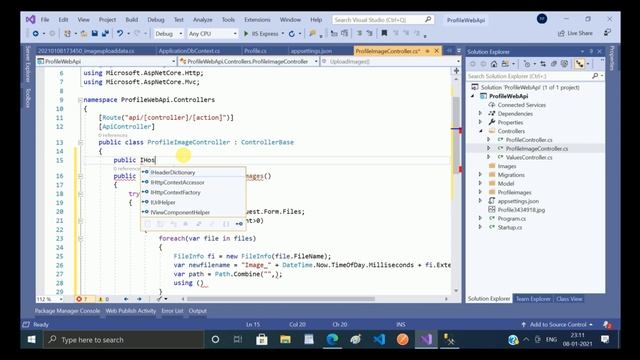This screenshot has height=360, width=640.
Task: Select ValuesController.cs in Solution Explorer
Action: [529, 157]
